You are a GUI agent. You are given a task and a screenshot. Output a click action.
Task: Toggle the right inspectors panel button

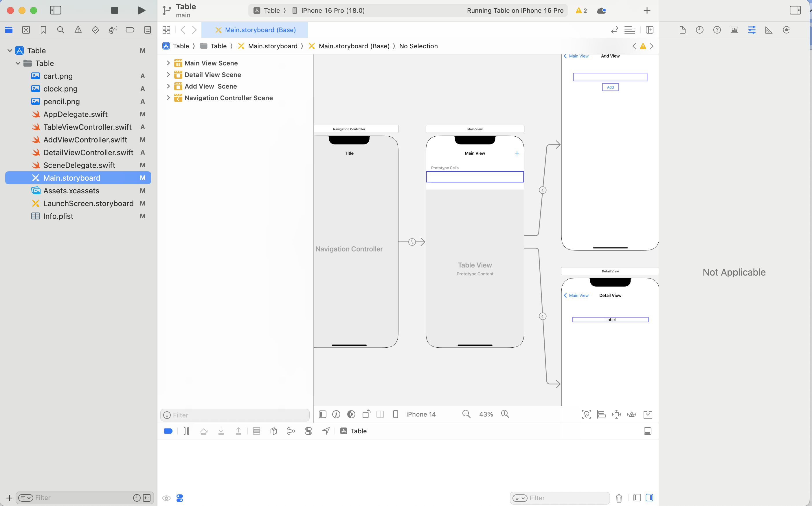point(795,10)
